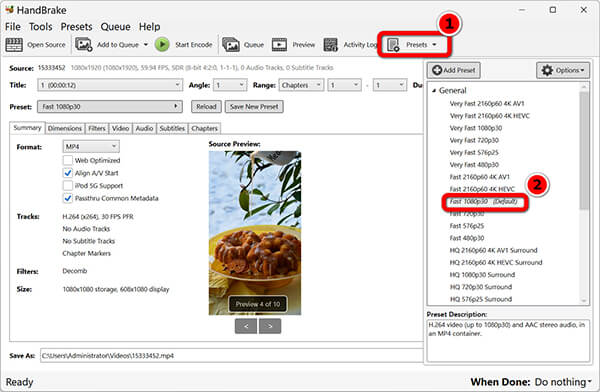The image size is (600, 392).
Task: Select Fast 2160p60 4K AV1 preset
Action: click(479, 177)
